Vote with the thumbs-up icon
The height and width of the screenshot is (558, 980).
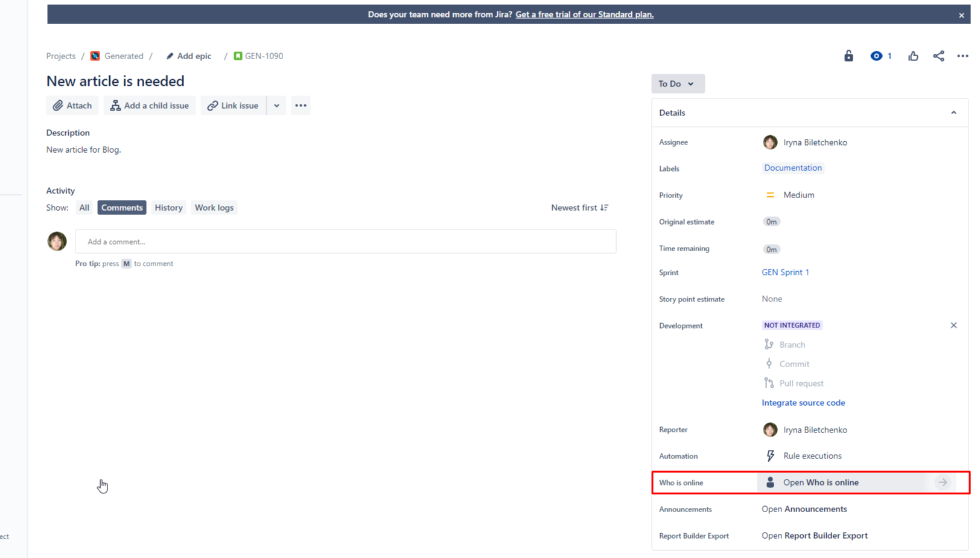[x=913, y=56]
